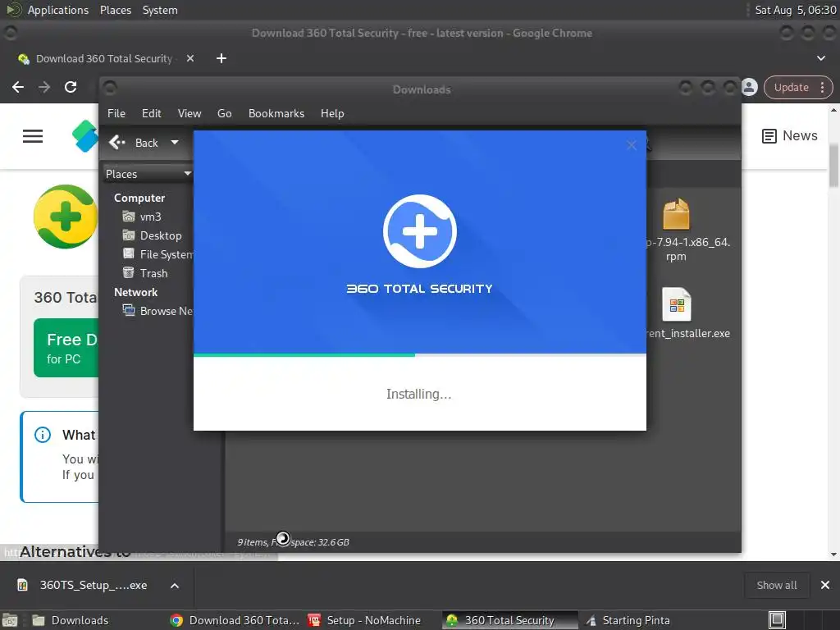This screenshot has height=630, width=840.
Task: Expand download item options chevron
Action: click(175, 586)
